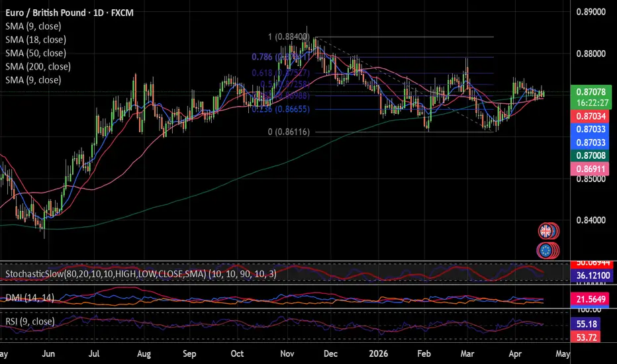This screenshot has height=364, width=617.
Task: Click the Jun label on time axis
Action: pos(48,354)
